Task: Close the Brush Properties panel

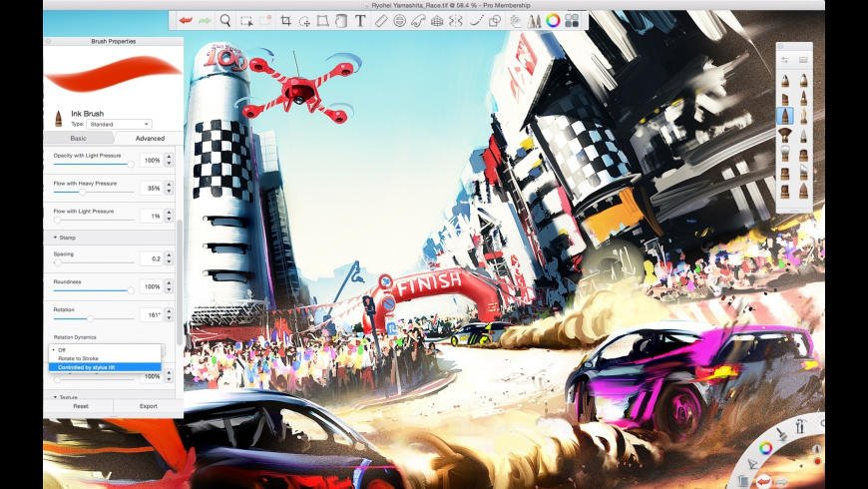Action: 48,41
